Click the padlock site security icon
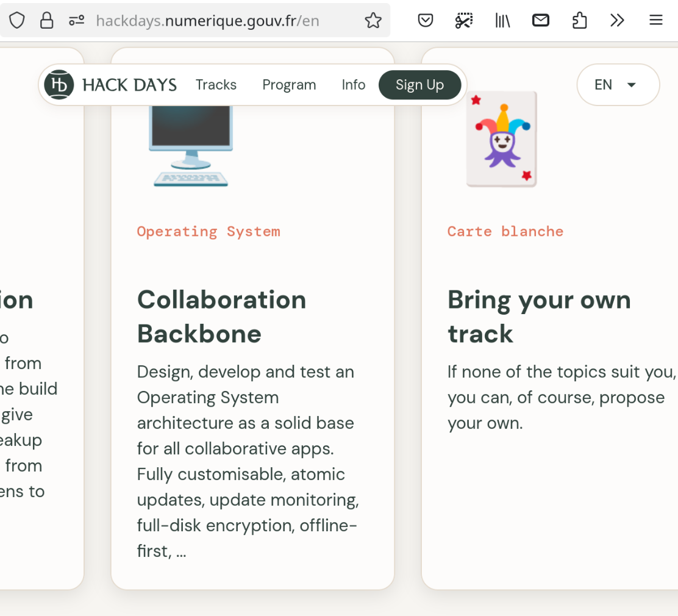678x616 pixels. coord(46,21)
